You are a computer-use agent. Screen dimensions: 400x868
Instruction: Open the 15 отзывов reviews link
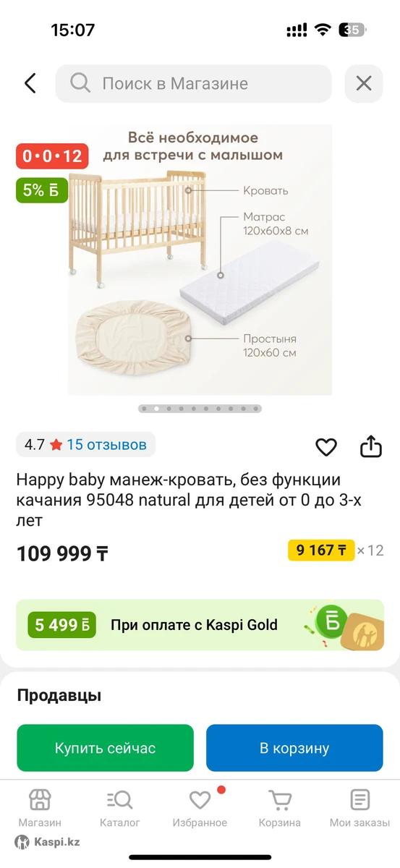[107, 444]
